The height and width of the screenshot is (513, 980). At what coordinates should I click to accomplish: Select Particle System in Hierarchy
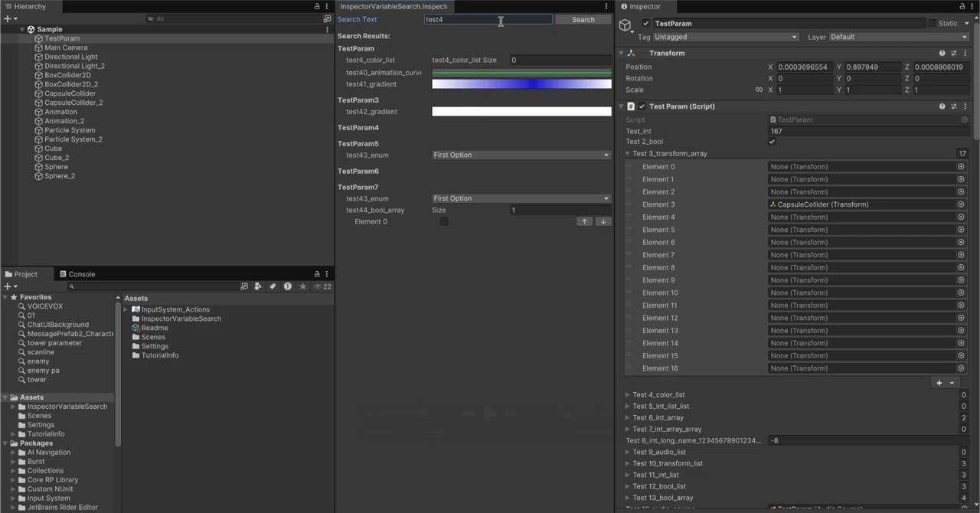70,130
